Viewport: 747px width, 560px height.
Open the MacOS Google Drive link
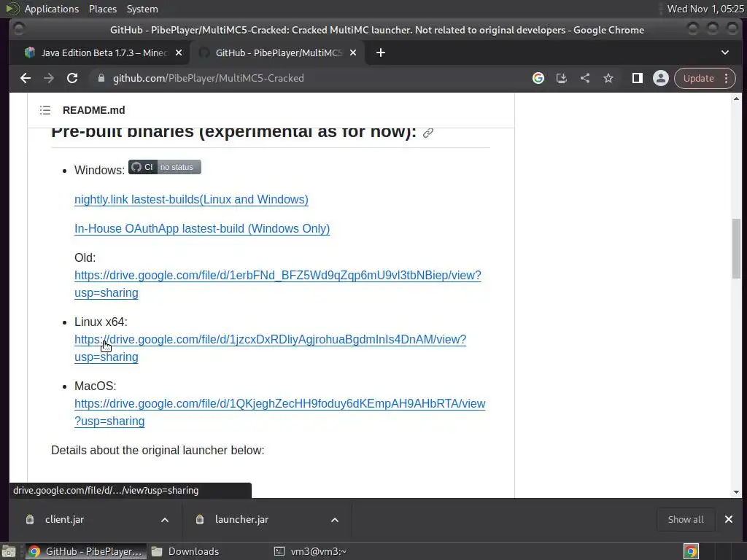pyautogui.click(x=279, y=404)
